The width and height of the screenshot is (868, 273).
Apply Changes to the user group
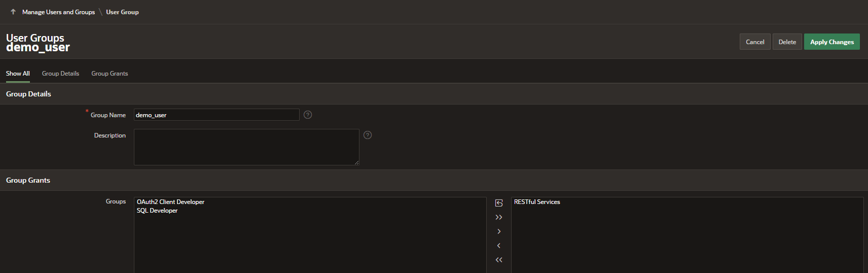coord(832,42)
